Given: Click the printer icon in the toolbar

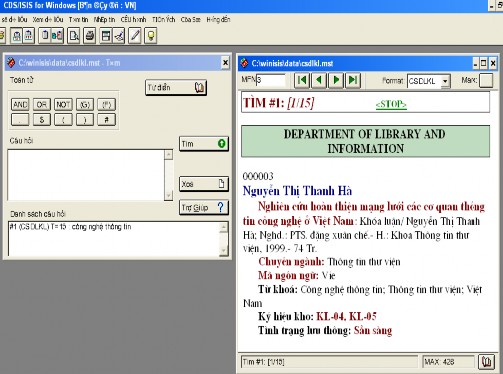Looking at the screenshot, I should tap(89, 36).
